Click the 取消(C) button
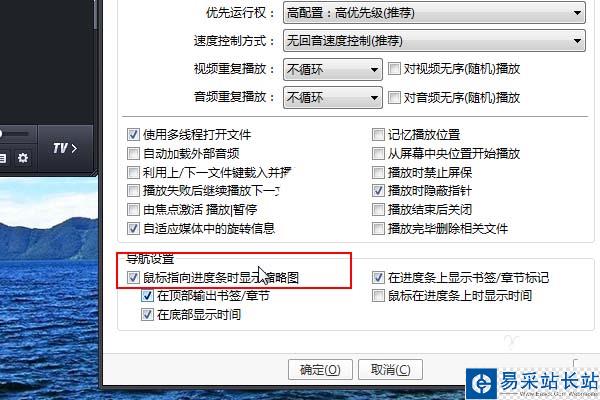600x400 pixels. coord(390,369)
